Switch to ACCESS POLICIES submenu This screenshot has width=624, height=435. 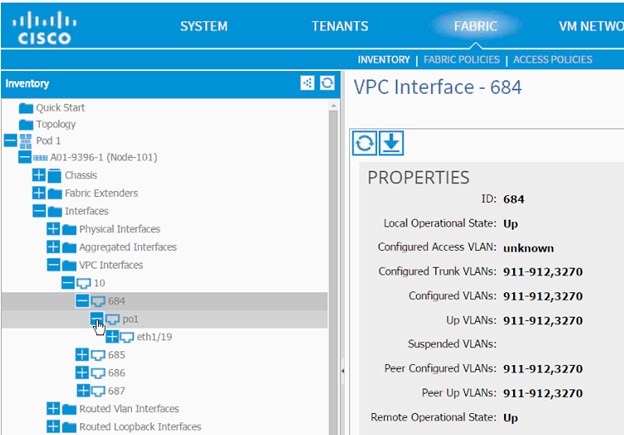coord(553,60)
